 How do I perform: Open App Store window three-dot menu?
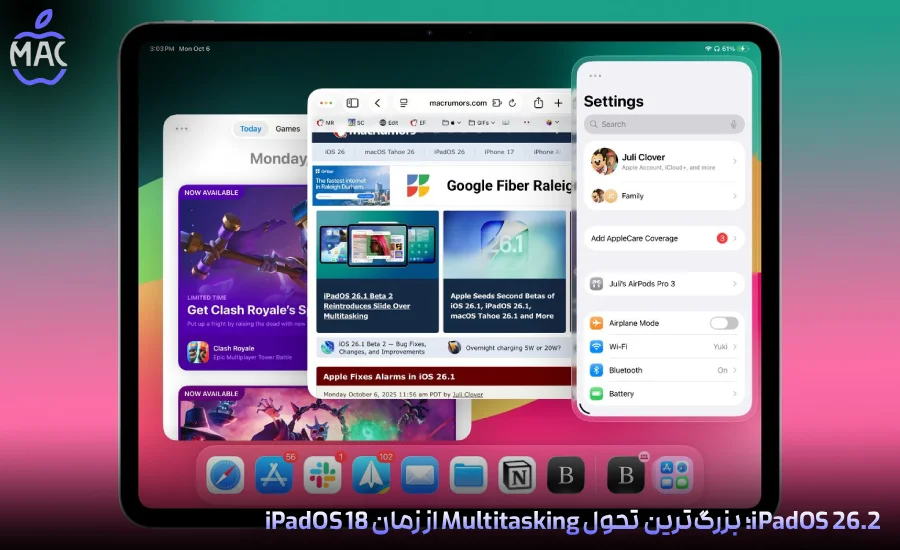(x=182, y=129)
